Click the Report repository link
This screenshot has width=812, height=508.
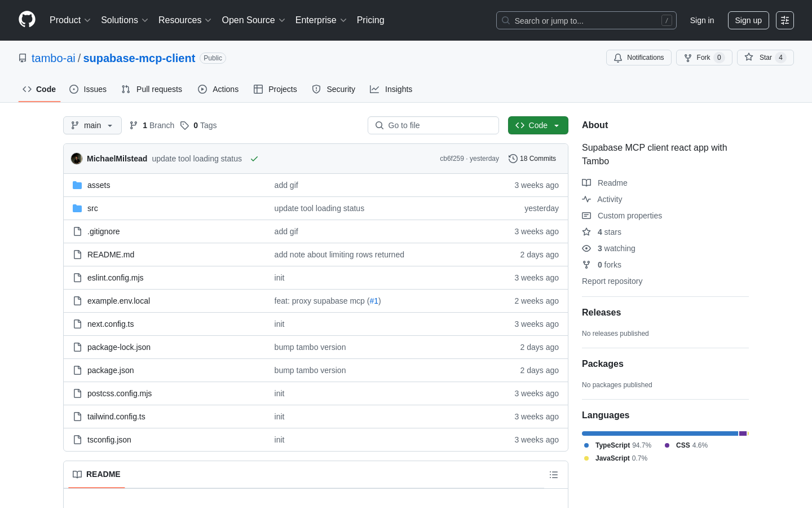[612, 281]
